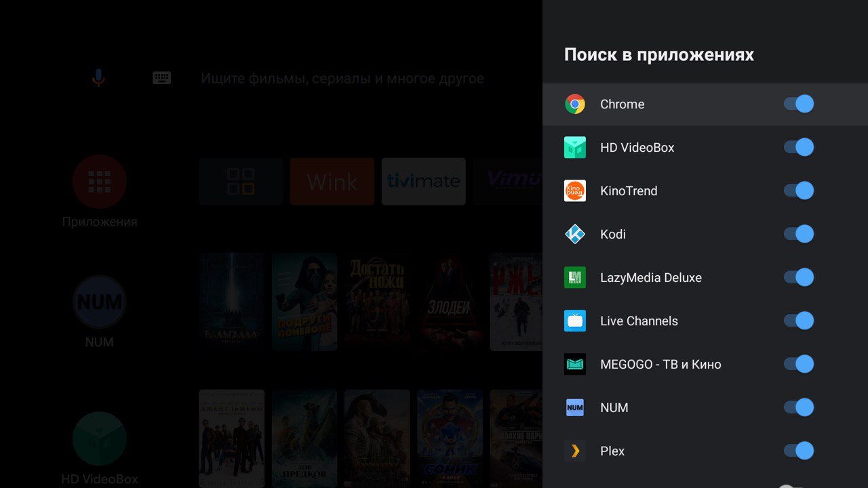Select the Chrome label text
868x488 pixels.
[622, 104]
